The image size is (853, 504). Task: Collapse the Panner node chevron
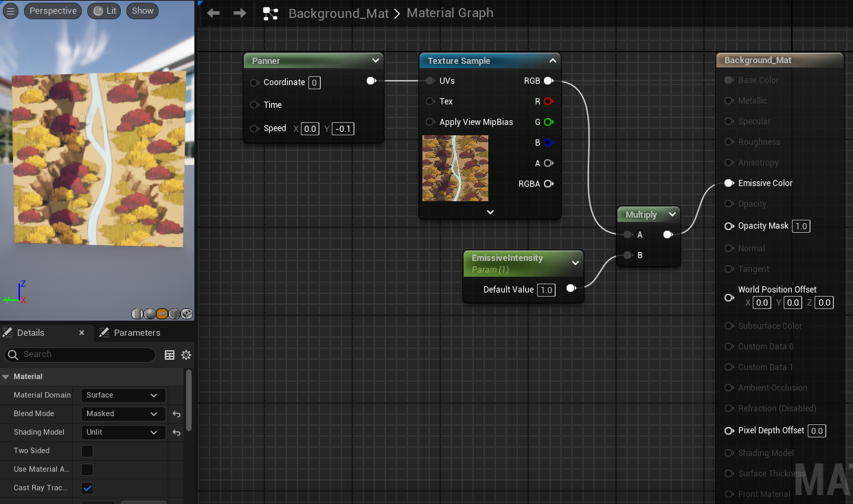374,60
